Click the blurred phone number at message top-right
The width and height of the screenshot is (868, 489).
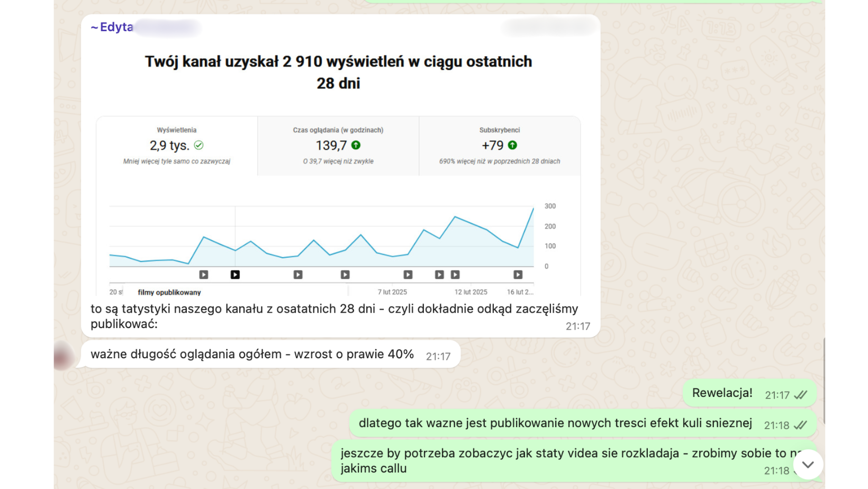pos(548,27)
